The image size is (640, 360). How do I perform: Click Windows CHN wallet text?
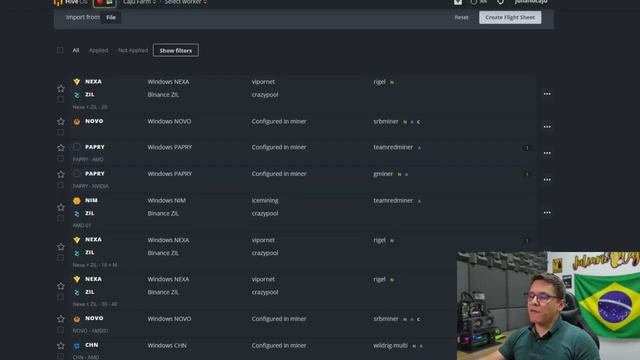point(167,345)
